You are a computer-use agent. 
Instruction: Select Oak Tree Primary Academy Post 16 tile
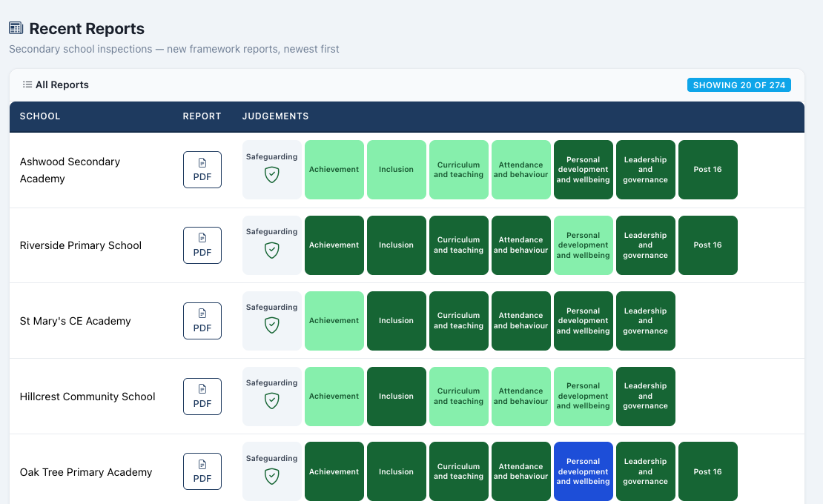(708, 471)
